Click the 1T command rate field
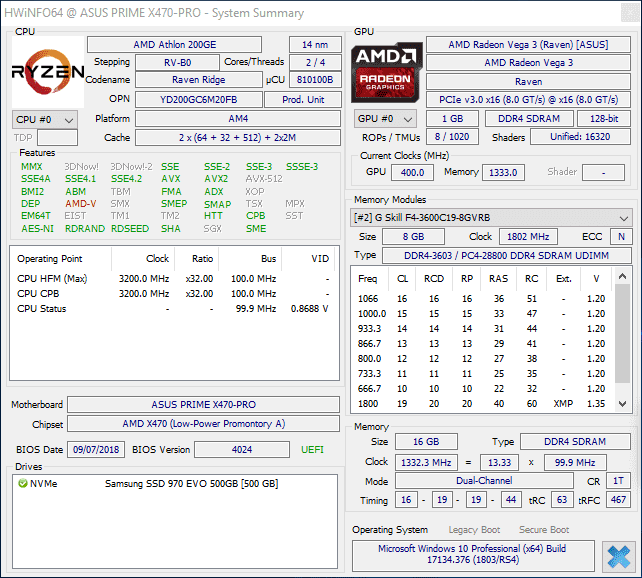The image size is (642, 578). 618,481
